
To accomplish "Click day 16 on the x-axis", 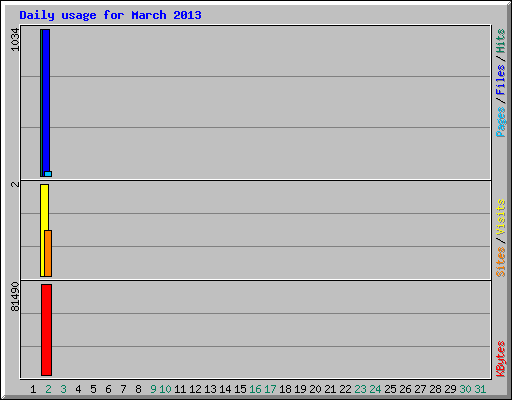I will [x=255, y=389].
